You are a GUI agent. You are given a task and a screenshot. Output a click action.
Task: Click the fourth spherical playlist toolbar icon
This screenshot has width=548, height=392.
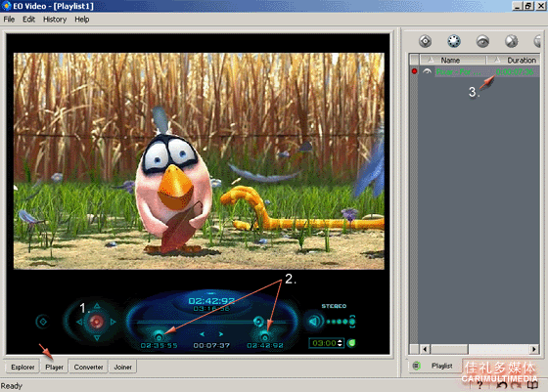(511, 41)
